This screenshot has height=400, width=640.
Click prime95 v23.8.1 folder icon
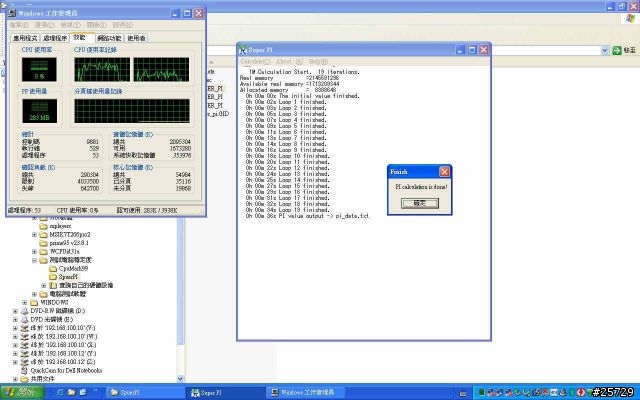(44, 243)
